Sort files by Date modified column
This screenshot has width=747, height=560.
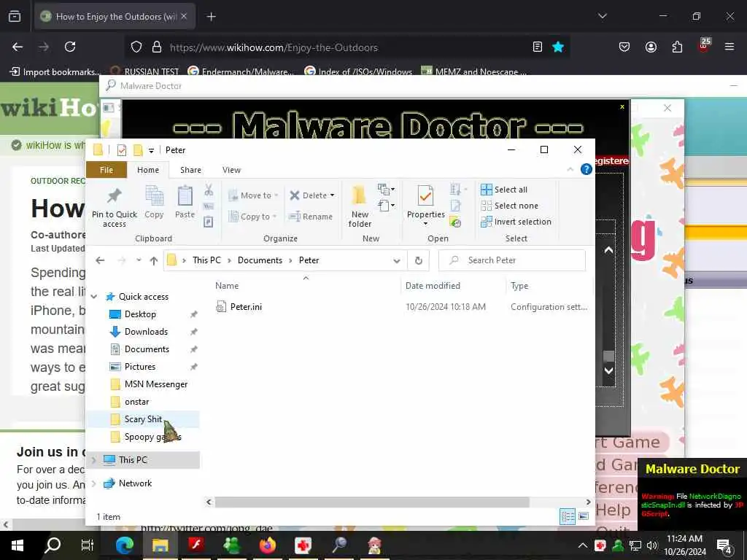(x=433, y=286)
